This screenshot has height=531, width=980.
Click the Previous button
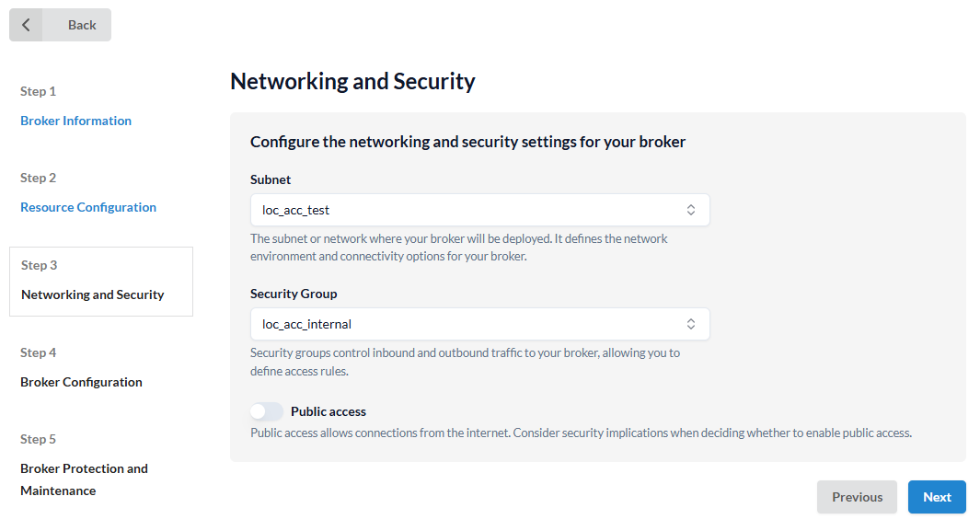[x=857, y=497]
